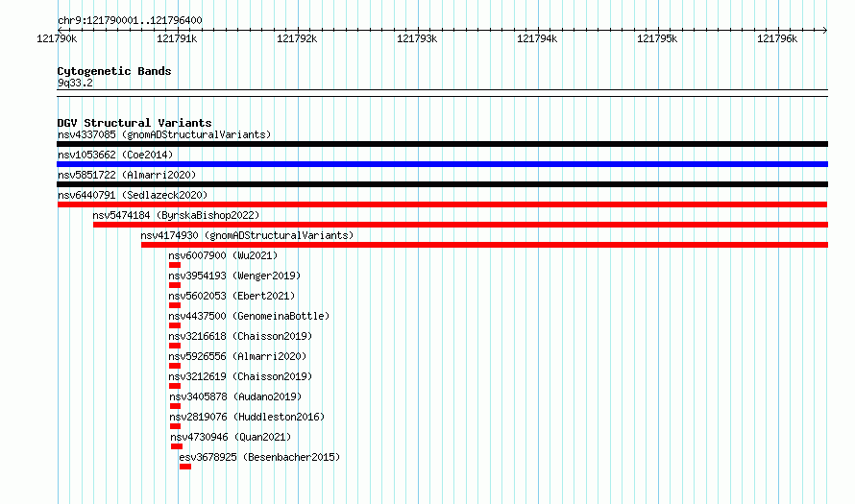Open nsv2819076 (Huddleston2016) label
855x504 pixels.
(247, 417)
